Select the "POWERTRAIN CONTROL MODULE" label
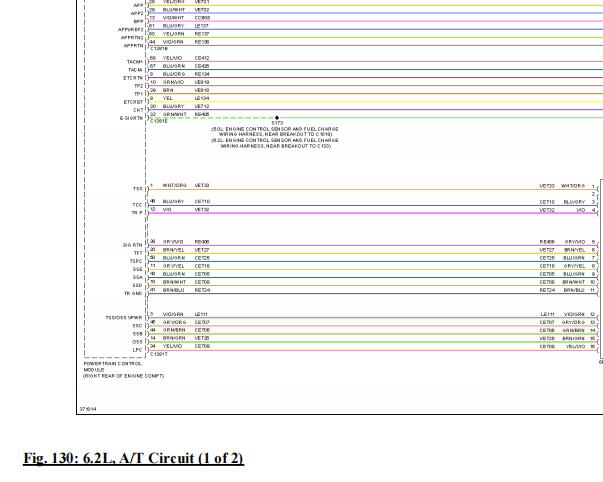 113,366
